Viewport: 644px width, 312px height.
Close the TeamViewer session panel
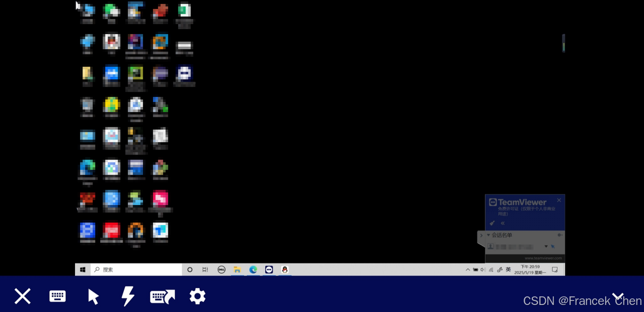pyautogui.click(x=559, y=200)
